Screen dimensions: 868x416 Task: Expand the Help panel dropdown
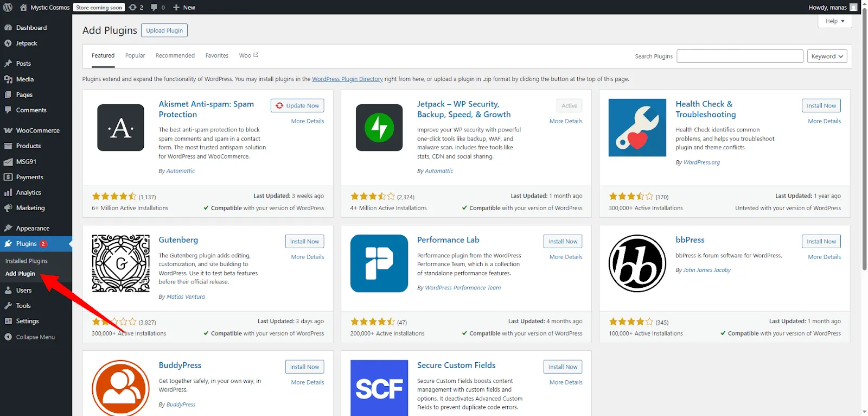835,21
